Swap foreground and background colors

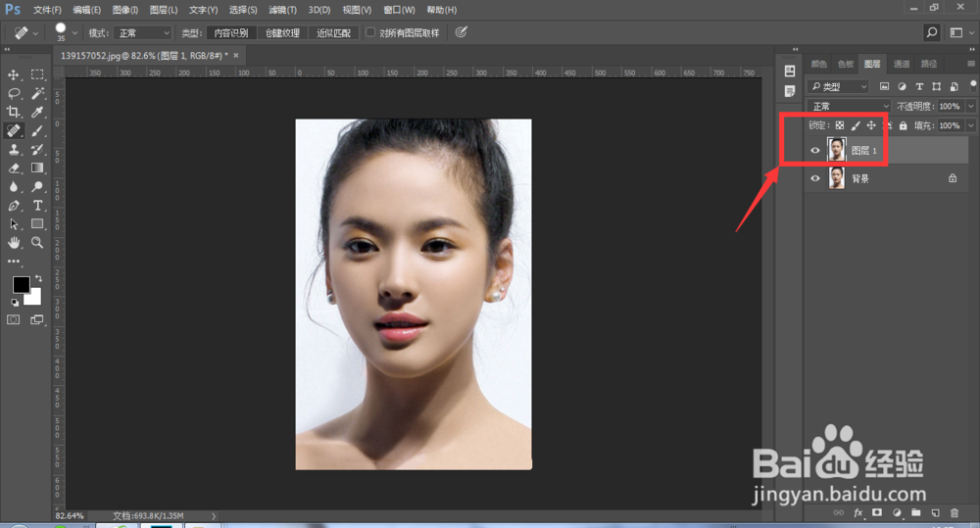tap(39, 278)
